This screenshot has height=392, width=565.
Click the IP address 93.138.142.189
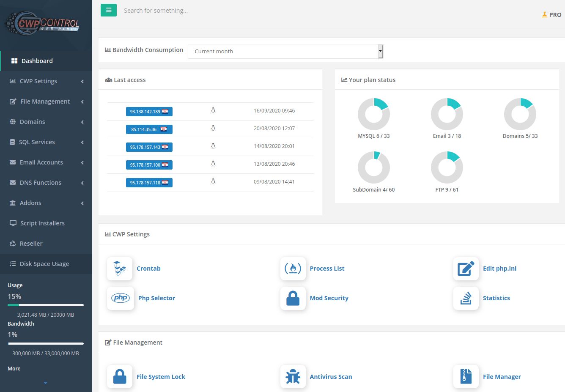(149, 111)
